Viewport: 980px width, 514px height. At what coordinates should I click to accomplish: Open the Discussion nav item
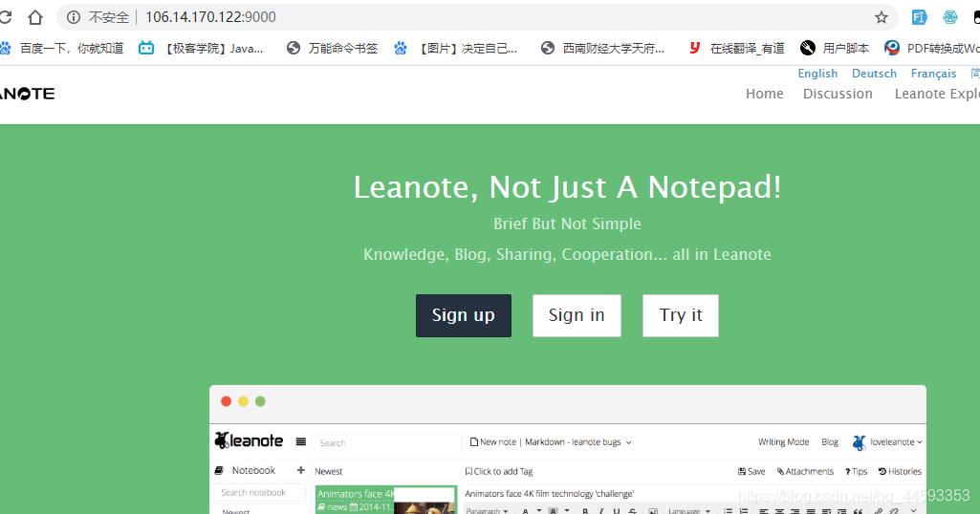point(838,94)
